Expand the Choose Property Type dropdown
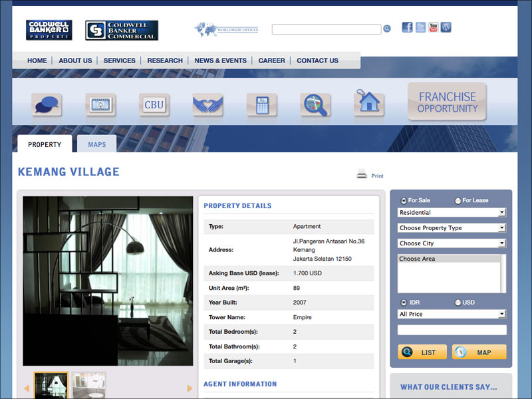Screen dimensions: 532x399 tap(452, 228)
